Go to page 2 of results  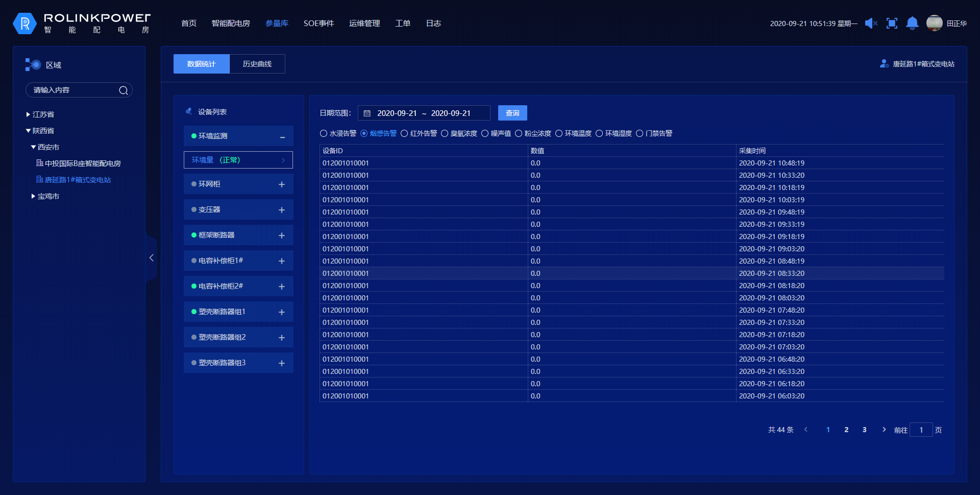846,430
